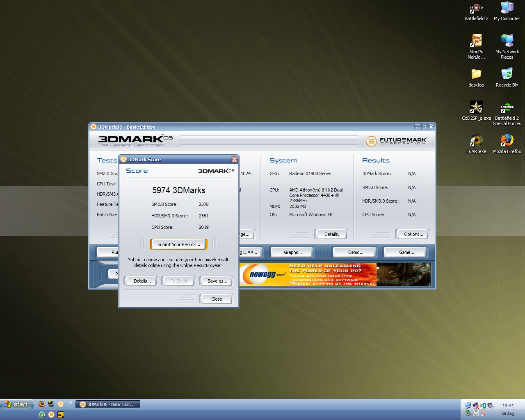Click CPU score value 2019
525x420 pixels.
(203, 227)
